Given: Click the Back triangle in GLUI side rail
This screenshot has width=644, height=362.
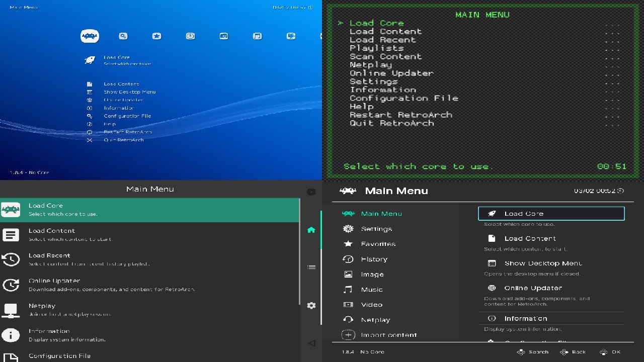Looking at the screenshot, I should point(311,343).
